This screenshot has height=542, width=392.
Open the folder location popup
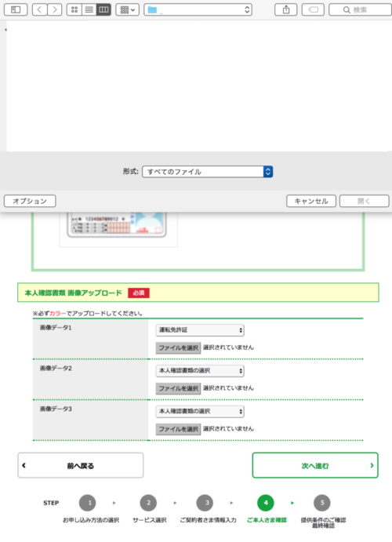[198, 9]
